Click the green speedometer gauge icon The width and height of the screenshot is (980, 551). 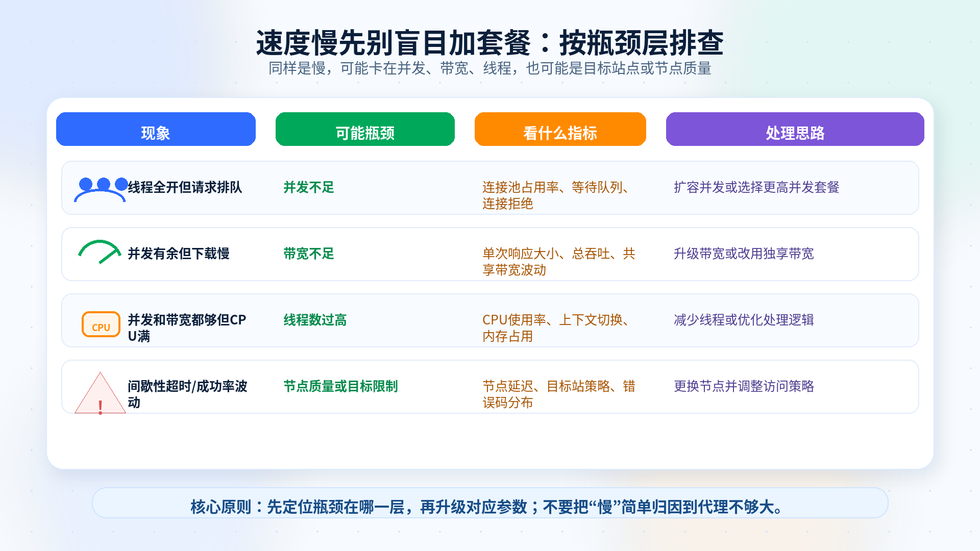point(100,252)
